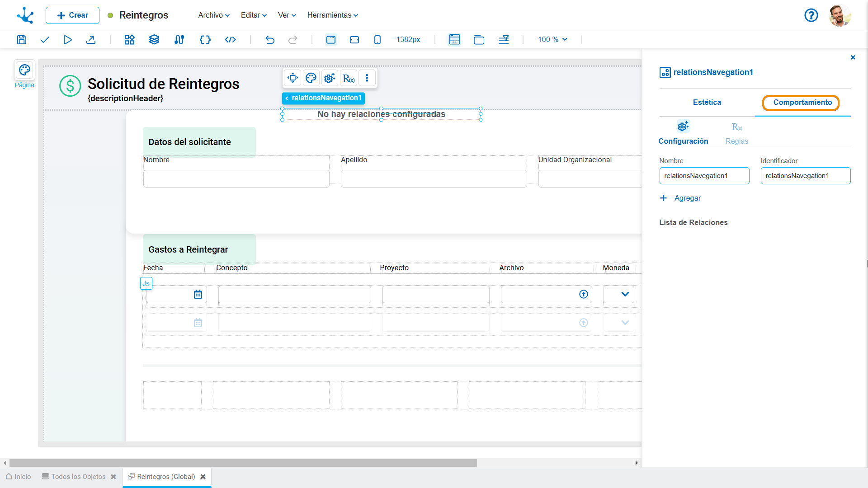Open the widgets grid icon
This screenshot has width=868, height=488.
coord(130,40)
